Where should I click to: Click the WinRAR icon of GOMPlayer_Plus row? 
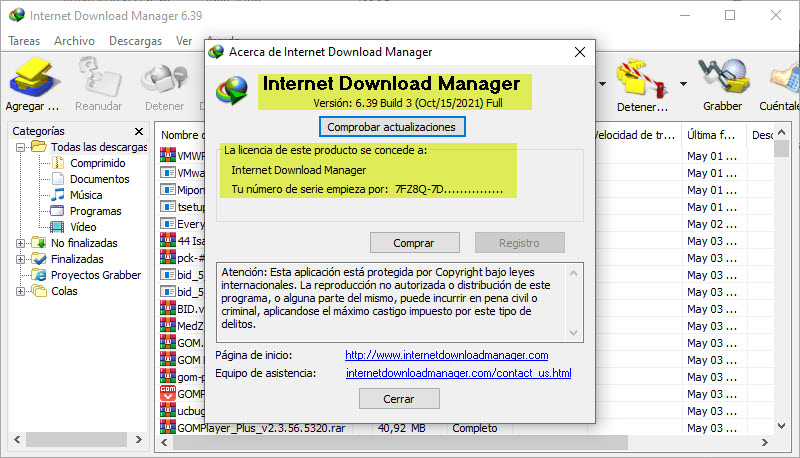click(x=168, y=427)
